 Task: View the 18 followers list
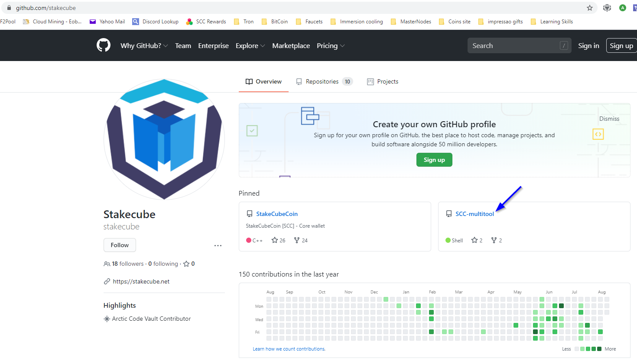(123, 264)
